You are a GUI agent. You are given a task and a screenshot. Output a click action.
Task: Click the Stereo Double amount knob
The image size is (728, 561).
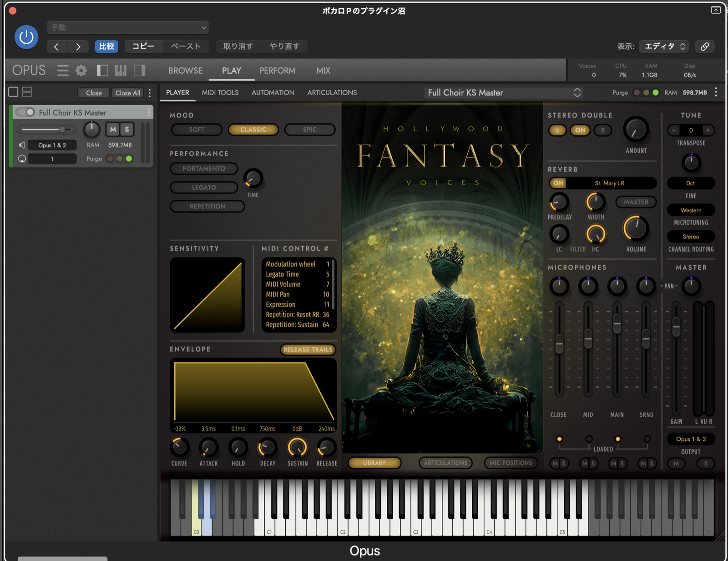[636, 130]
